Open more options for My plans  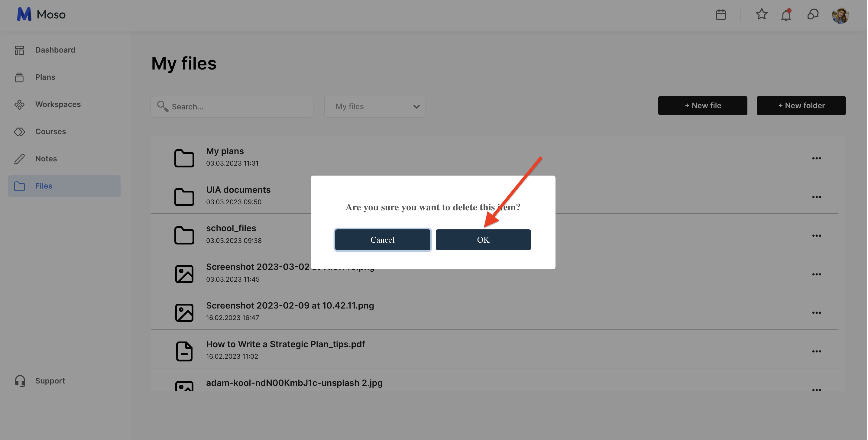pos(816,158)
